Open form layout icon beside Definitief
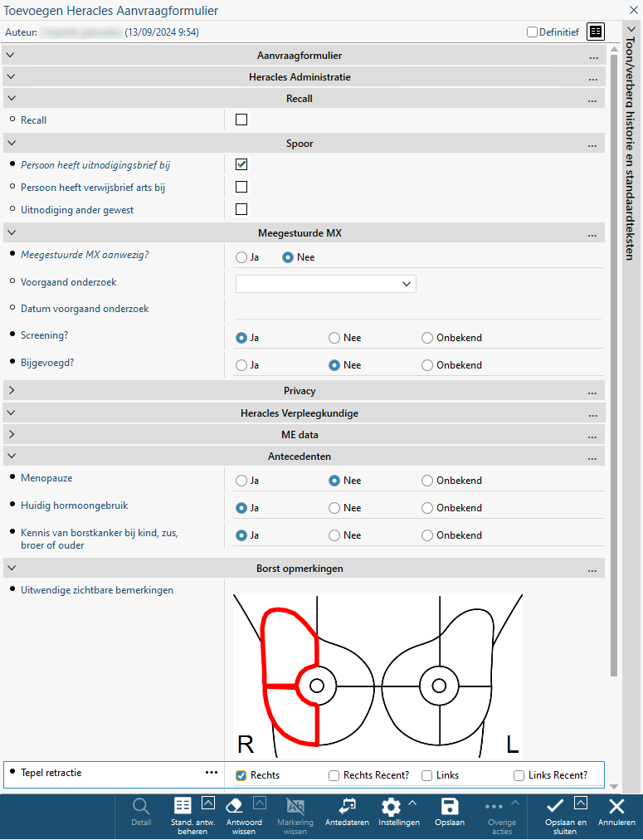 [x=596, y=32]
